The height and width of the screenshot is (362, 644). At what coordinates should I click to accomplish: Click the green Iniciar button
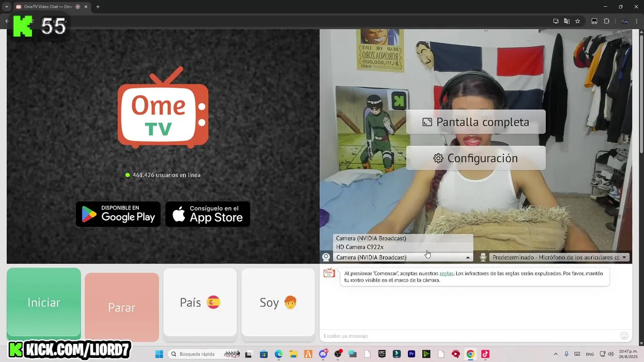click(44, 303)
